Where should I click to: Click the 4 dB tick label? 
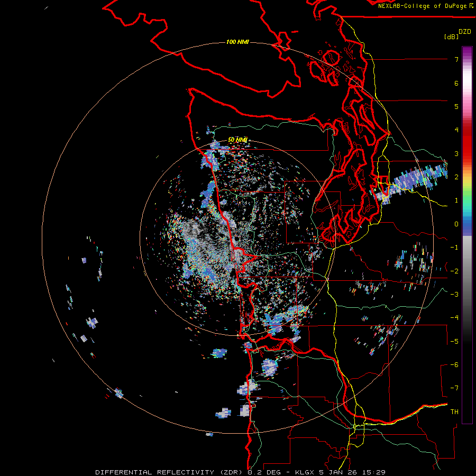click(456, 130)
